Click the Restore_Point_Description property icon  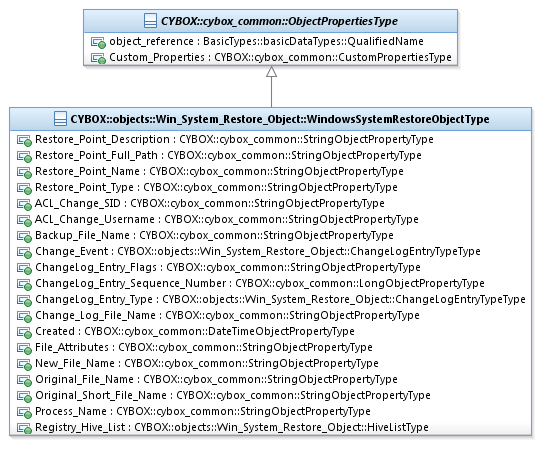pyautogui.click(x=24, y=140)
